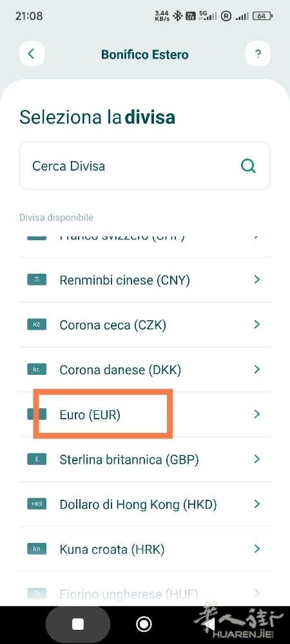Image resolution: width=290 pixels, height=644 pixels.
Task: Tap the kn currency badge icon
Action: pyautogui.click(x=37, y=549)
